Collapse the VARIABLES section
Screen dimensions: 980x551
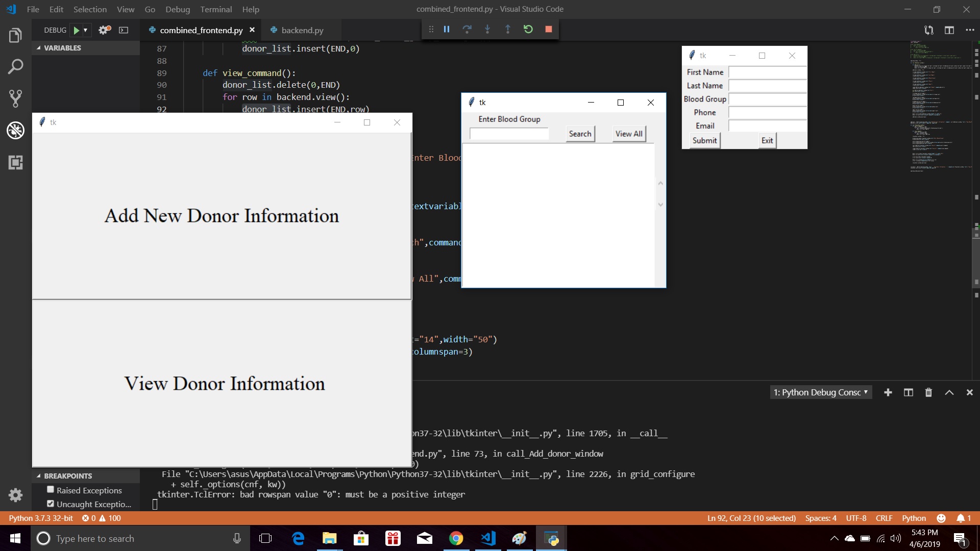(x=39, y=48)
